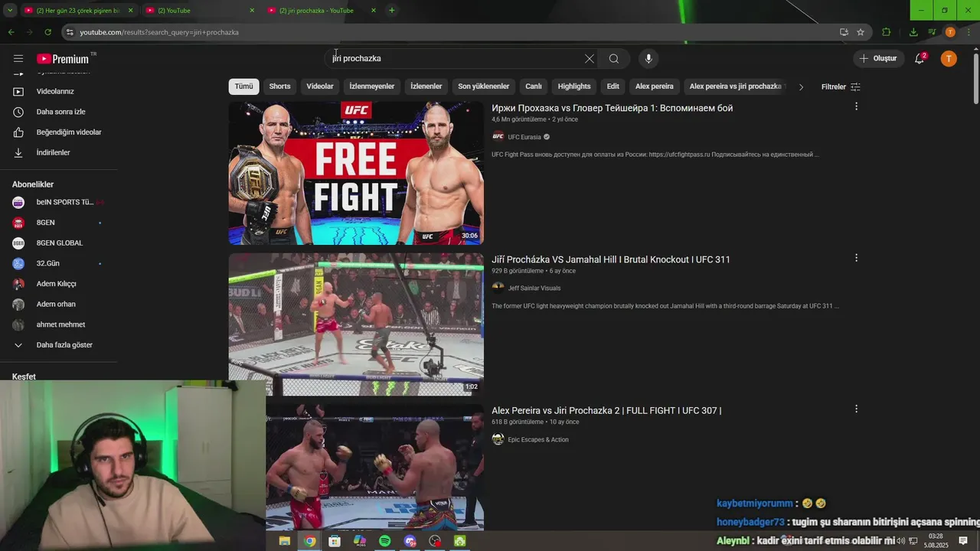Open the YouTube hamburger guide menu
980x551 pixels.
18,59
